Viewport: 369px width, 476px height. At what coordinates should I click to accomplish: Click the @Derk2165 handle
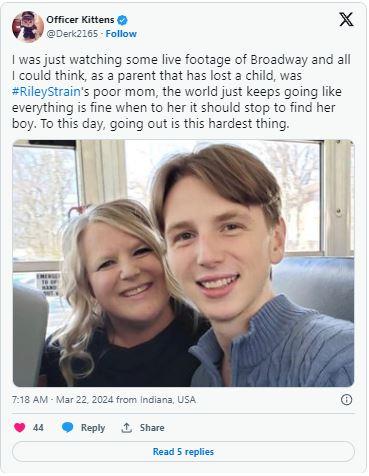72,34
